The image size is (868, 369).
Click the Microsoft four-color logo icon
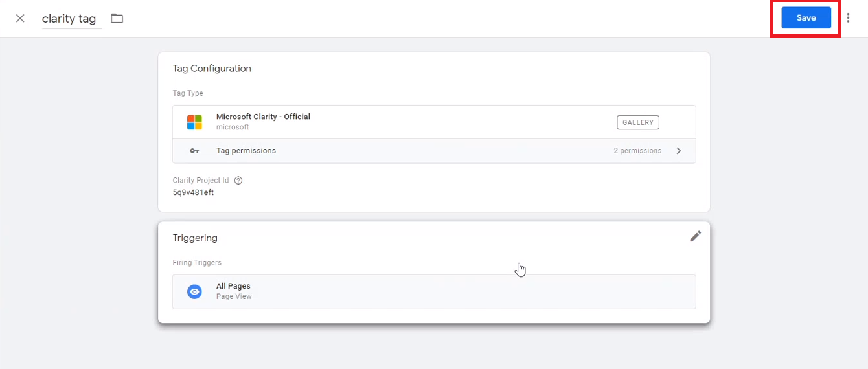pyautogui.click(x=194, y=122)
